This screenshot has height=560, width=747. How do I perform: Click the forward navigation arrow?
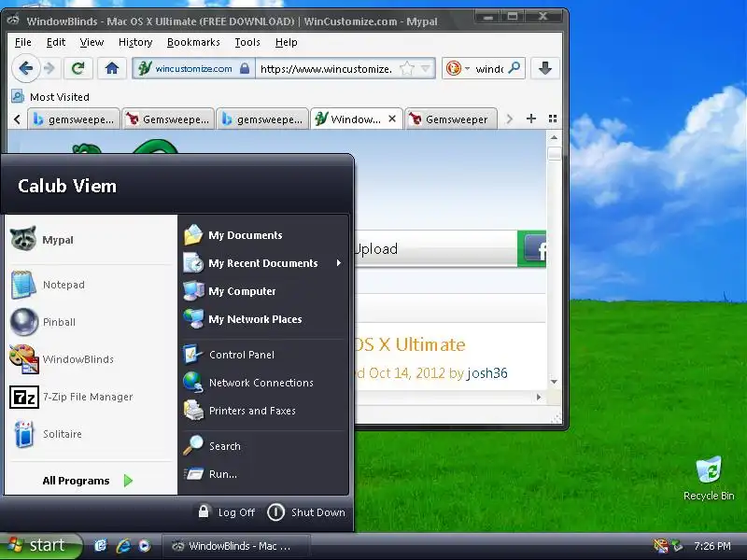click(49, 68)
